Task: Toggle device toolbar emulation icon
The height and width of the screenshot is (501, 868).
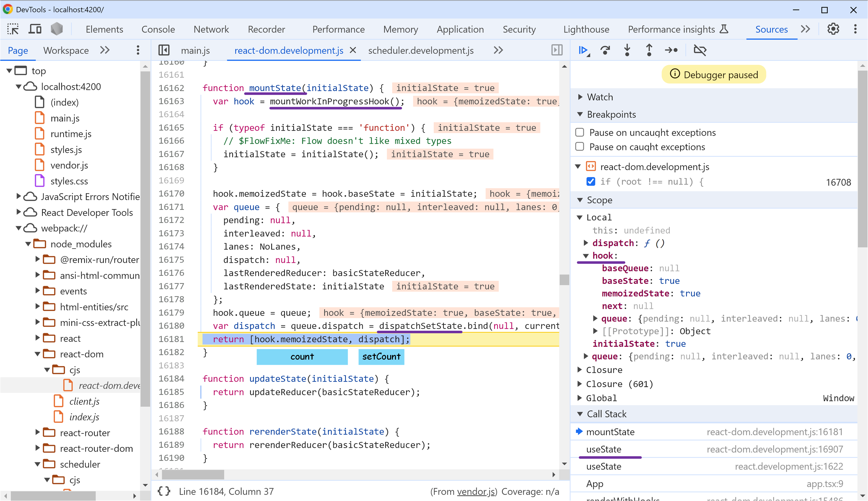Action: click(35, 29)
